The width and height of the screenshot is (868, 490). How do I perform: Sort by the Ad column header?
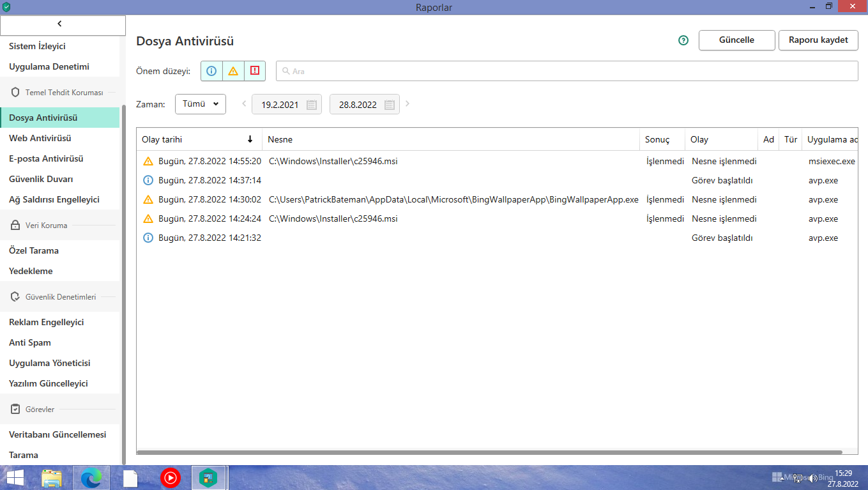click(768, 139)
